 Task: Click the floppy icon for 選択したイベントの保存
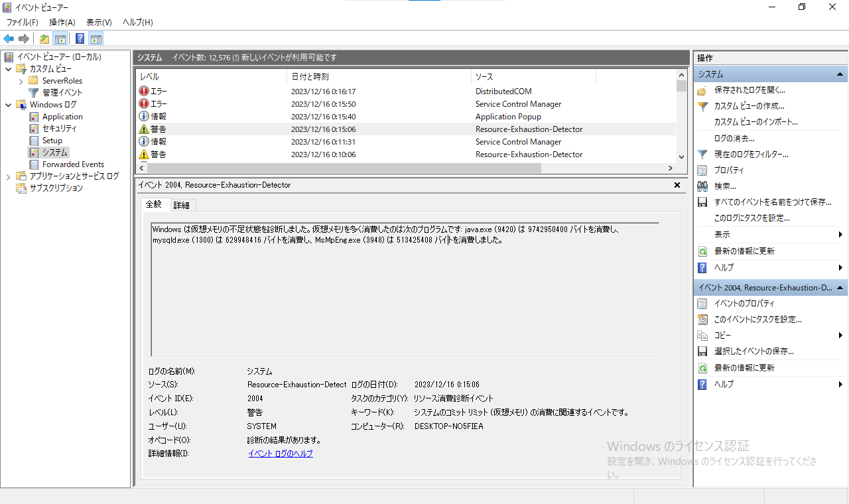(702, 351)
